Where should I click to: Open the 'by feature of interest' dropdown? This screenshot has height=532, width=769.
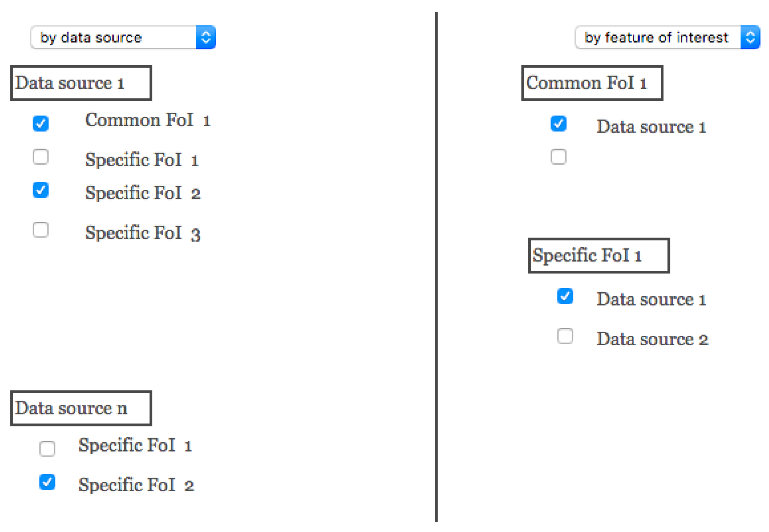point(657,37)
